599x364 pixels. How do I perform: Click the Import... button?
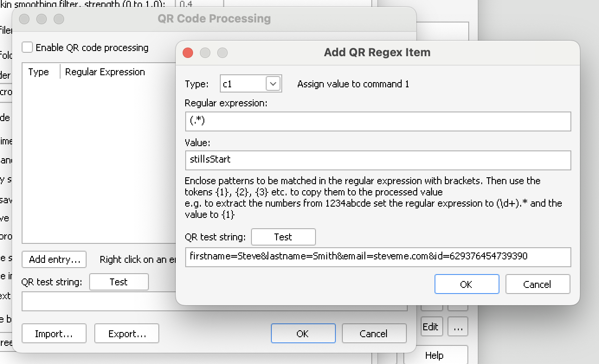[54, 334]
